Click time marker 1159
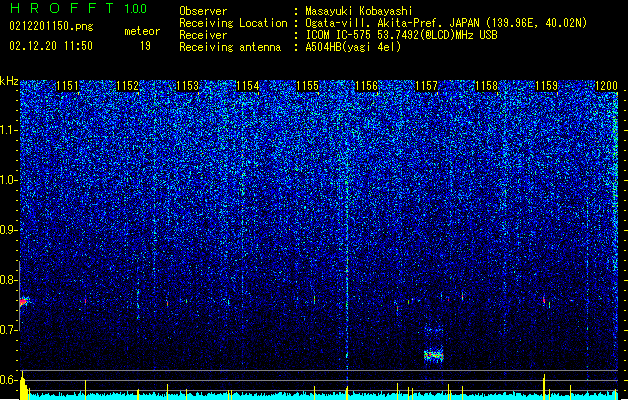This screenshot has height=400, width=629. 546,86
